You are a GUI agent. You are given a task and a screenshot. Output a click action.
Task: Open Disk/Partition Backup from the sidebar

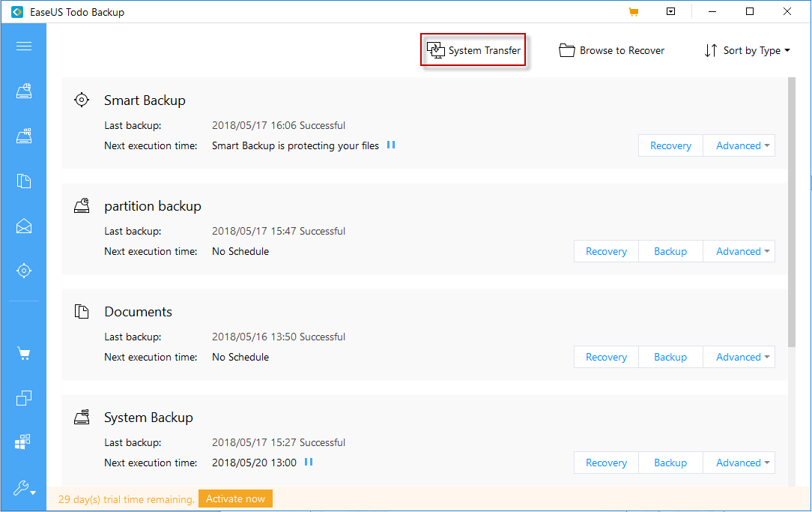(x=24, y=91)
